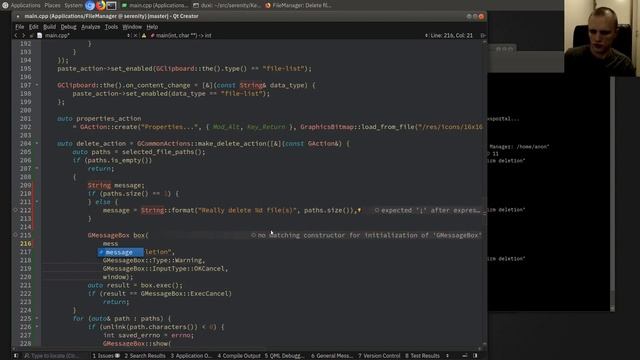Select the 'message' autocomplete suggestion

pos(120,252)
